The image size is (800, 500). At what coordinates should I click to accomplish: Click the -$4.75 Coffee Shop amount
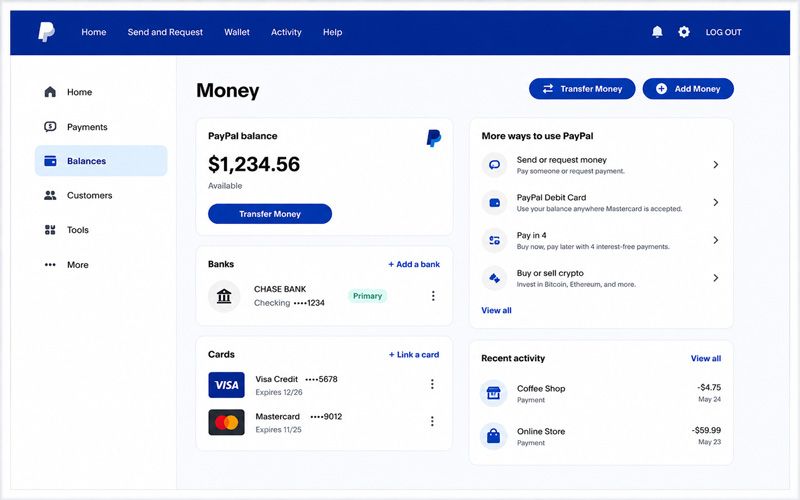(x=709, y=387)
